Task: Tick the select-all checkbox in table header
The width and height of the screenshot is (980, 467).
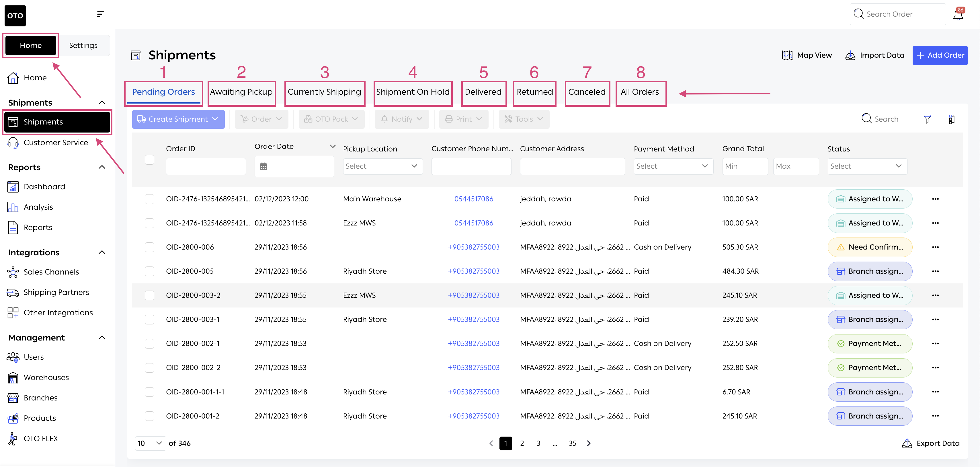Action: tap(149, 159)
